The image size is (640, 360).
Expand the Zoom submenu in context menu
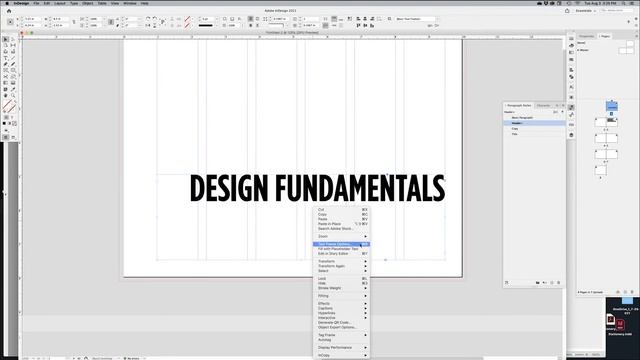[x=342, y=236]
